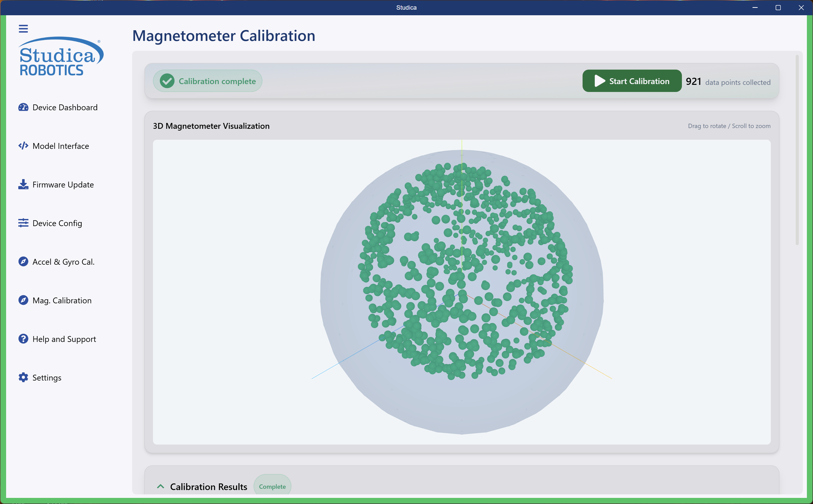The height and width of the screenshot is (504, 813).
Task: Click the 3D Magnetometer Visualization header
Action: click(x=211, y=126)
